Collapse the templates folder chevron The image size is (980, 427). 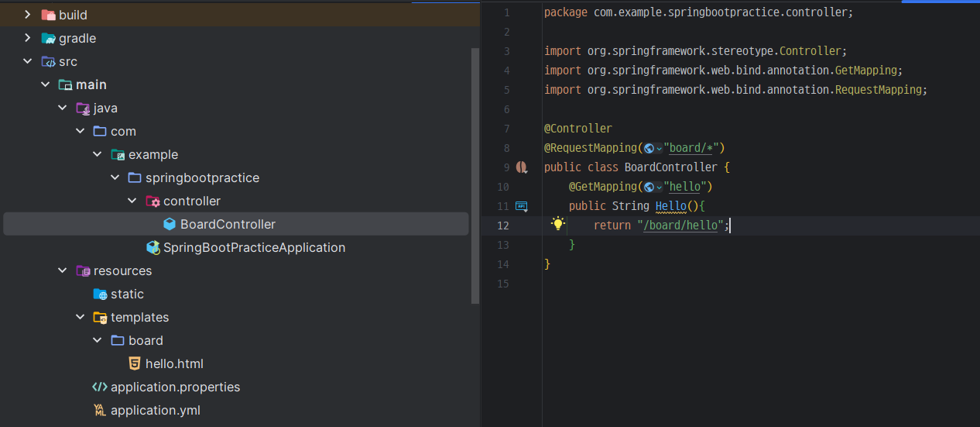(x=81, y=317)
